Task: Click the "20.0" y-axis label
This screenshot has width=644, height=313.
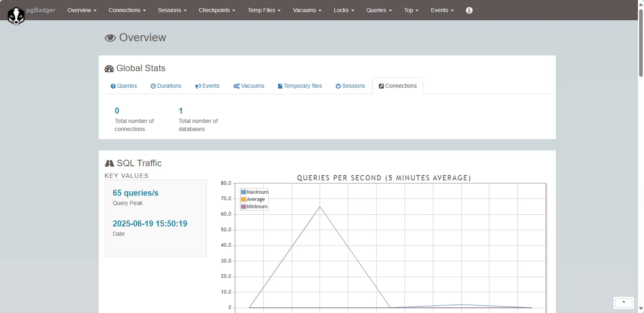Action: 226,276
